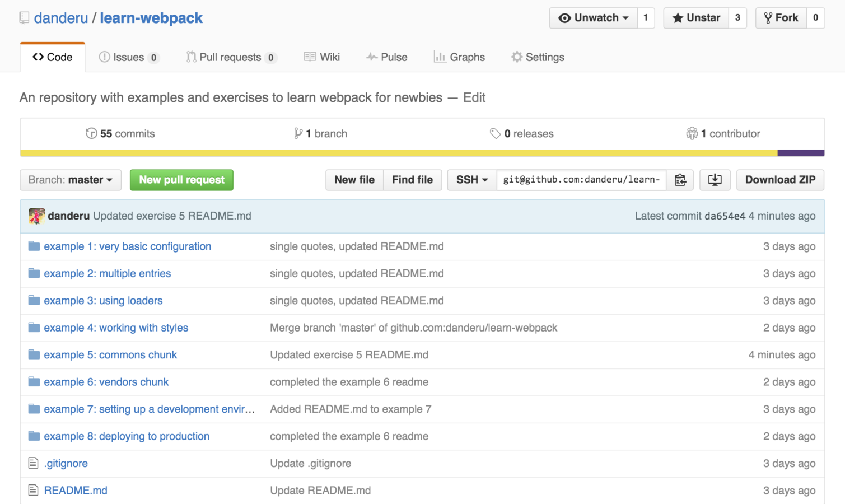
Task: Click the gear icon in Settings tab
Action: click(x=516, y=57)
